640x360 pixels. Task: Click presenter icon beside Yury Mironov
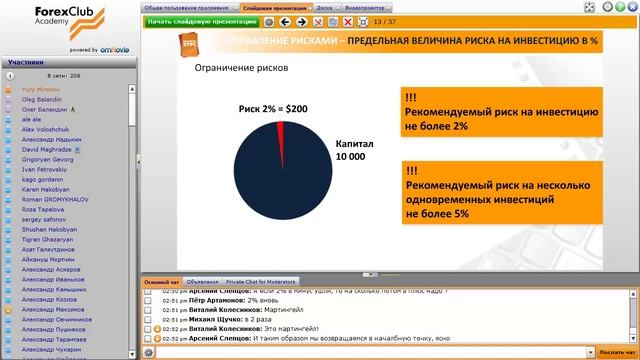click(x=8, y=89)
